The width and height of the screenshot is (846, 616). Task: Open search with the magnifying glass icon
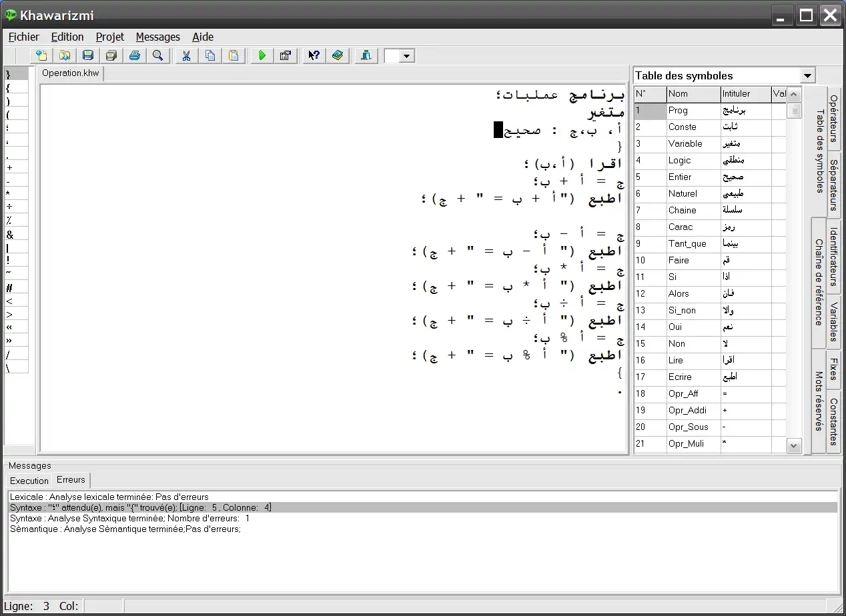coord(158,56)
